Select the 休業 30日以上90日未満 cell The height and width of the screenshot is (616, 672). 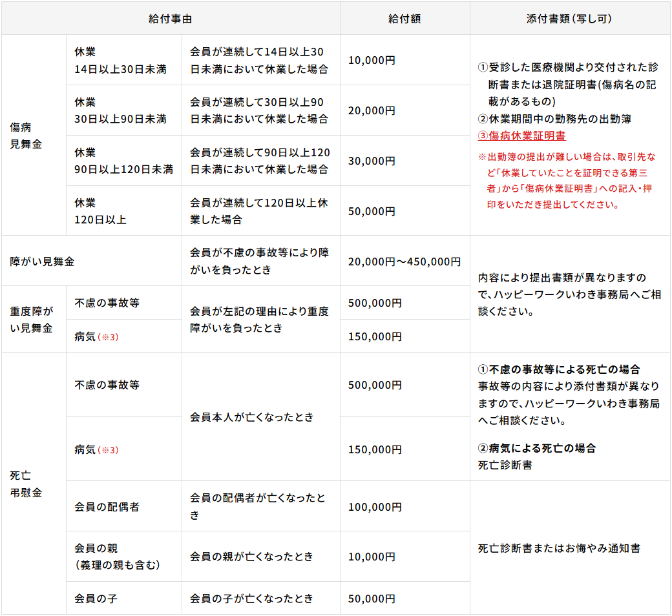tap(123, 110)
